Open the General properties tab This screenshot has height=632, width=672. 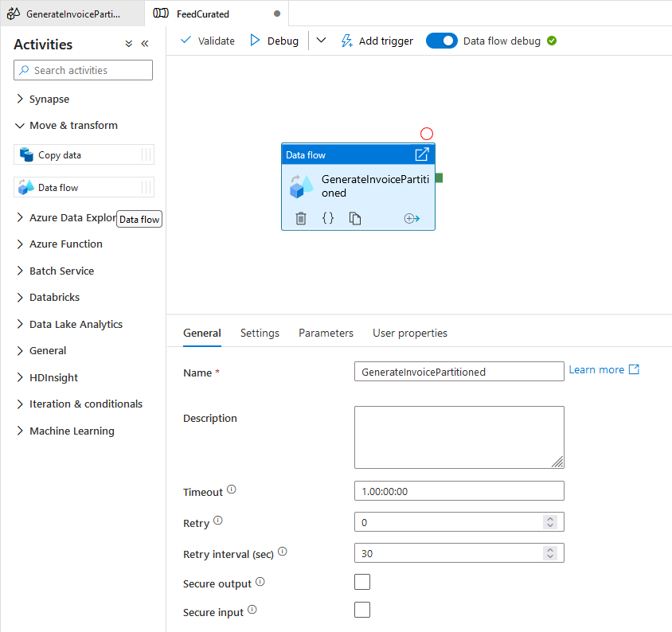coord(202,333)
